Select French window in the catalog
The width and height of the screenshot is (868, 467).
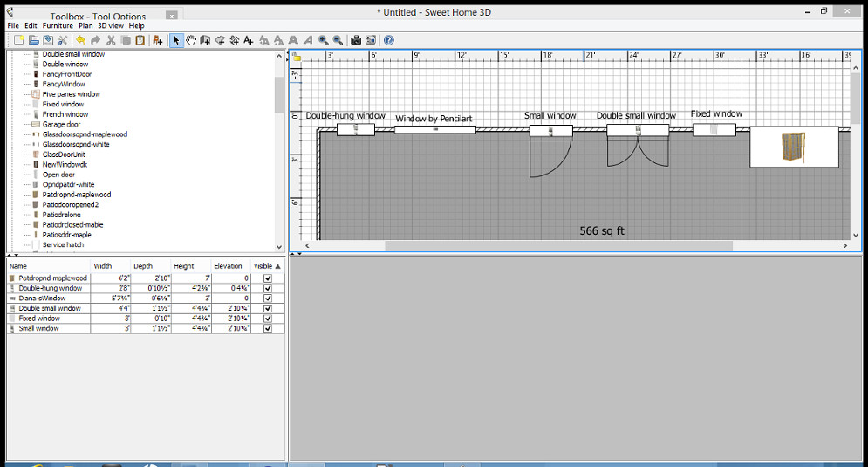[x=65, y=114]
